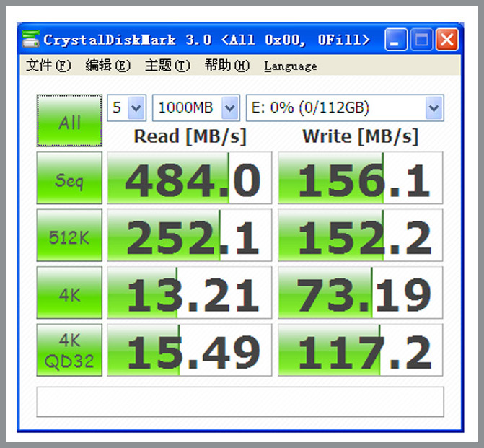Start the 4K QD32 benchmark

point(69,350)
